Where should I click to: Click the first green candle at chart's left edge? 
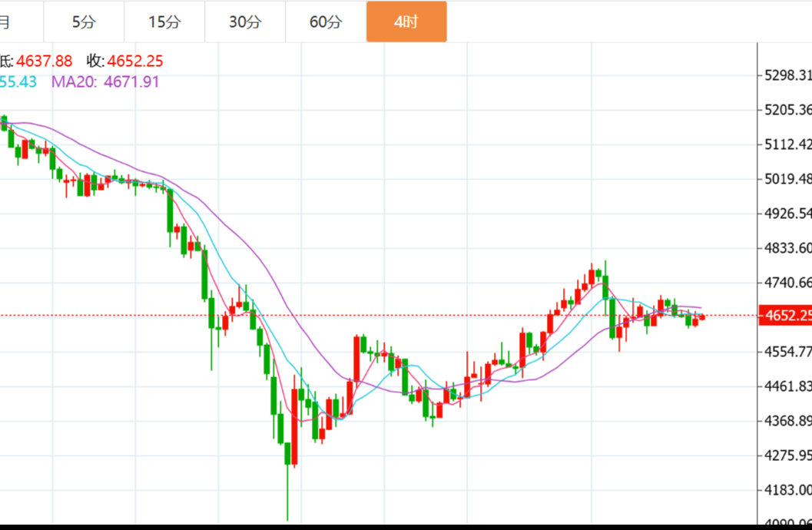click(4, 123)
